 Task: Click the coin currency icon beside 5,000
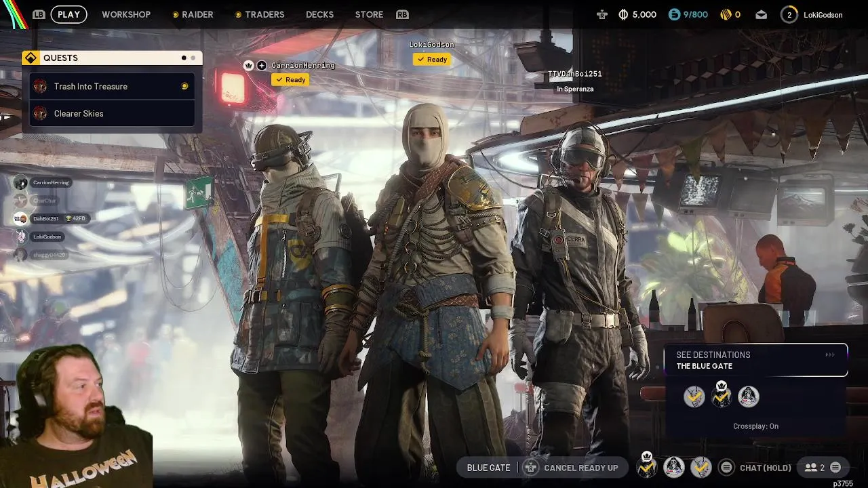[623, 14]
